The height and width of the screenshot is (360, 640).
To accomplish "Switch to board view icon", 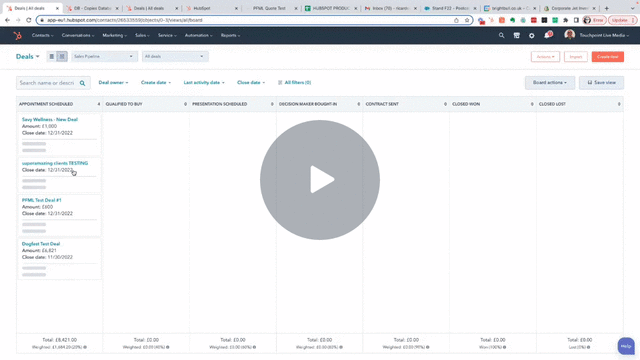I will [62, 56].
